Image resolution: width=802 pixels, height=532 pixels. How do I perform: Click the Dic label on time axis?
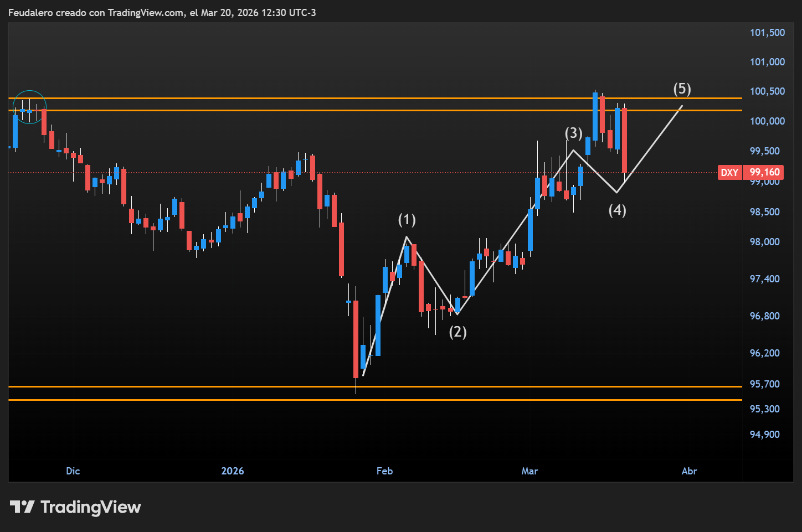tap(73, 471)
